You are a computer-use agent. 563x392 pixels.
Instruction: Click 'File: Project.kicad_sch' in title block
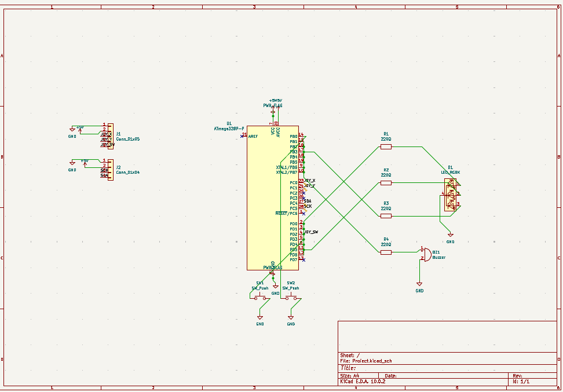coord(366,361)
